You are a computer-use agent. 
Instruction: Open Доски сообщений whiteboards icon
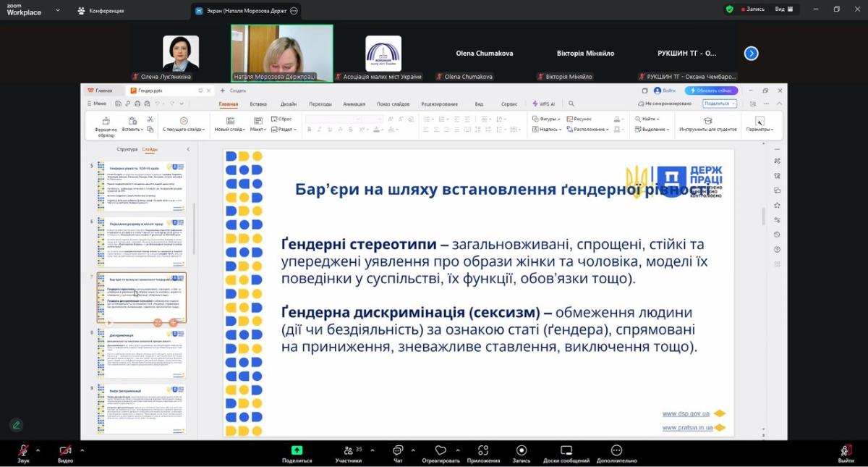(x=566, y=450)
